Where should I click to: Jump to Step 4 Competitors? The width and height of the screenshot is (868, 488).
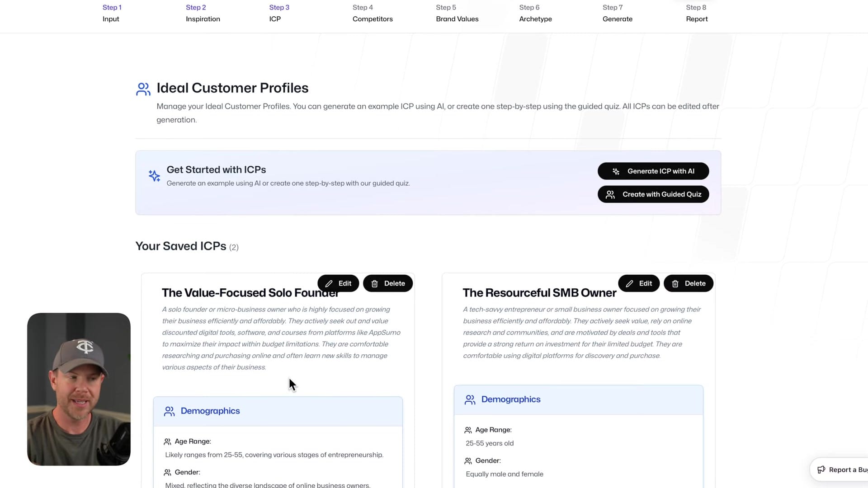(x=373, y=13)
